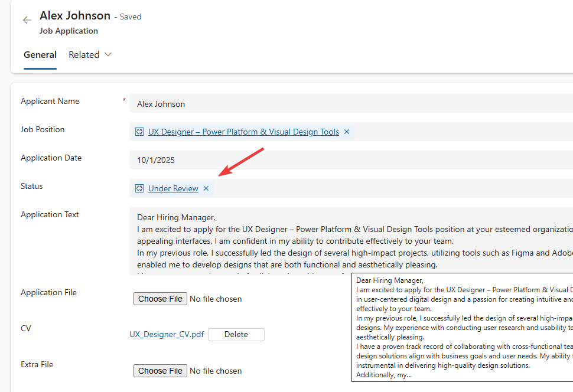
Task: Click the back arrow next to Alex Johnson
Action: 27,20
